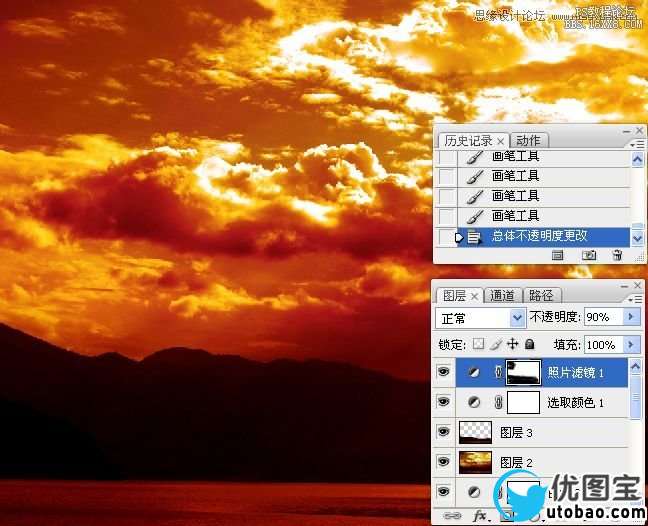Delete current history state trash icon
Viewport: 648px width, 526px height.
617,255
